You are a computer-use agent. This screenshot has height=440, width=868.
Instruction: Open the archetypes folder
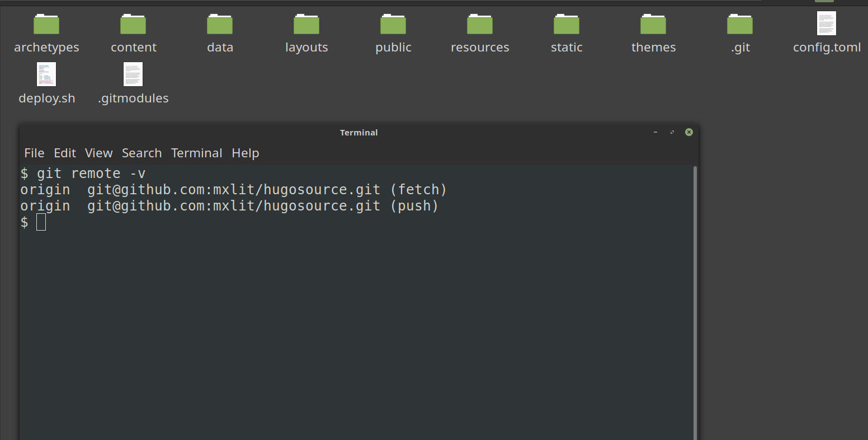coord(47,24)
